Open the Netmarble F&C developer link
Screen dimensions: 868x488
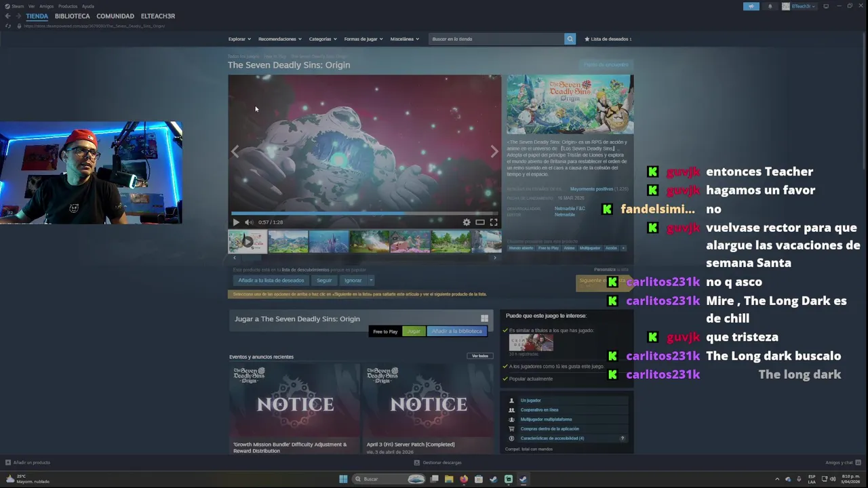point(570,209)
